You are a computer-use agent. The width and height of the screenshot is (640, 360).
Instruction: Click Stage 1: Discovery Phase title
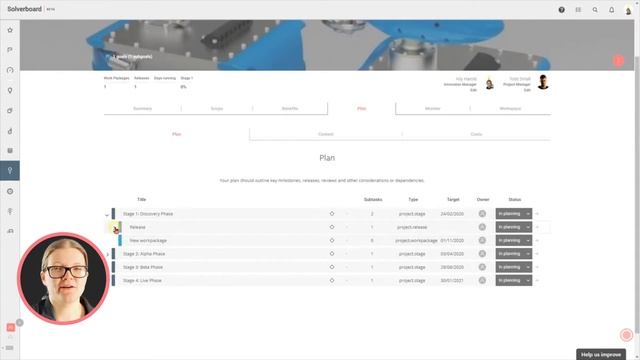pyautogui.click(x=148, y=214)
